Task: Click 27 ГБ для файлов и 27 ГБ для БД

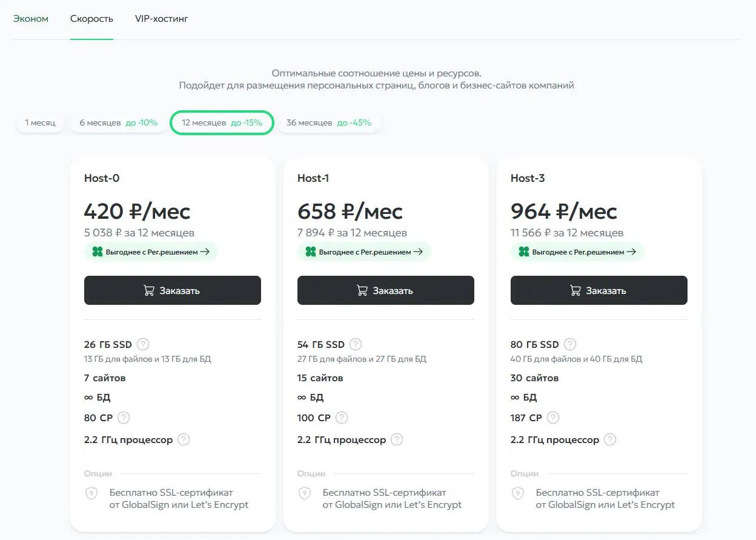Action: [x=362, y=359]
